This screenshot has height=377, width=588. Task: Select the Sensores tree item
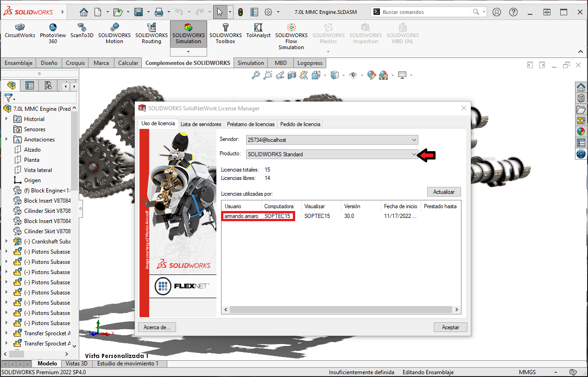click(x=35, y=129)
